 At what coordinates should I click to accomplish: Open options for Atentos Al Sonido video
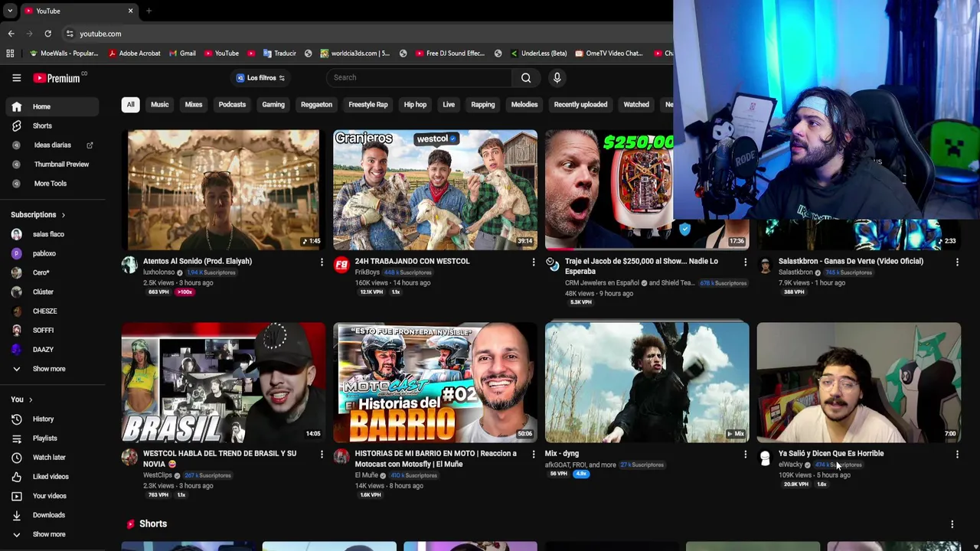click(322, 262)
